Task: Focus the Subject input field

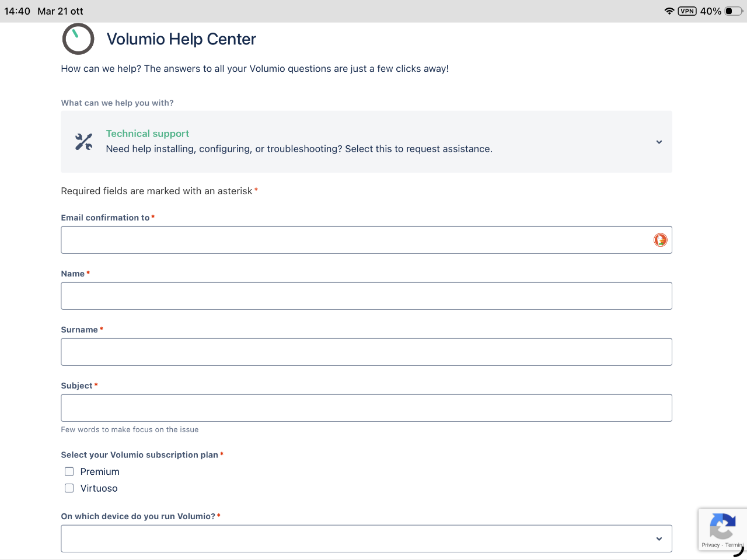Action: (366, 408)
